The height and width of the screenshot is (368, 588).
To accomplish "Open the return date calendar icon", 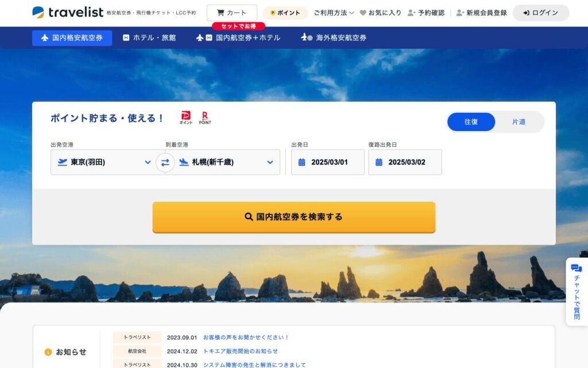I will (x=379, y=162).
